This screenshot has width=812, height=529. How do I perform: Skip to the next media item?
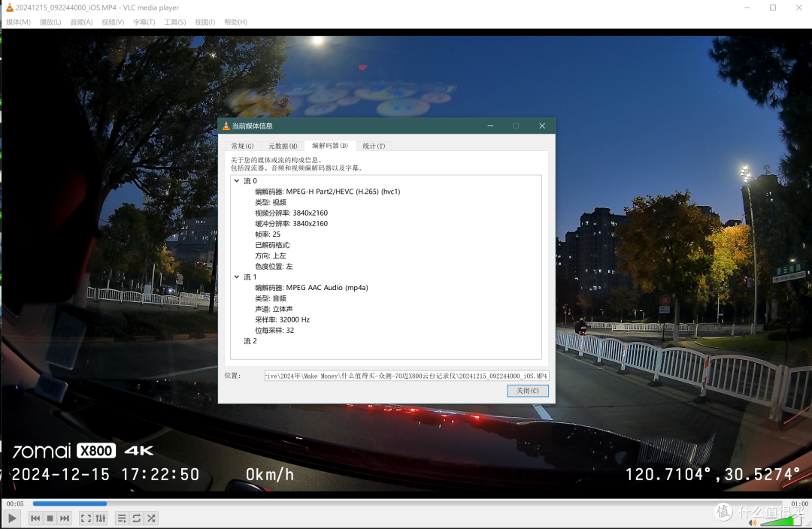64,518
